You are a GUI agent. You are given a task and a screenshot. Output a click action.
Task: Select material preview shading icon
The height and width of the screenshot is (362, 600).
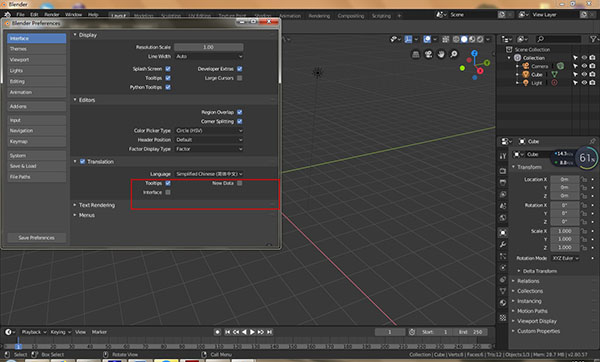pyautogui.click(x=472, y=39)
